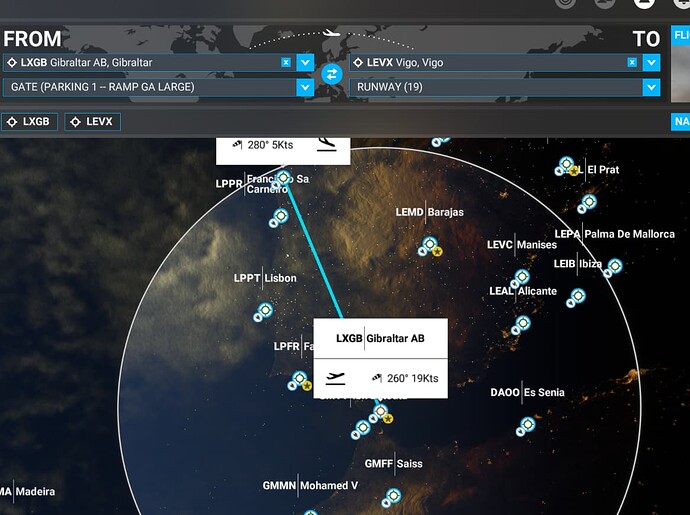Image resolution: width=690 pixels, height=515 pixels.
Task: Select the Manises LEVC airport marker
Action: [x=522, y=277]
